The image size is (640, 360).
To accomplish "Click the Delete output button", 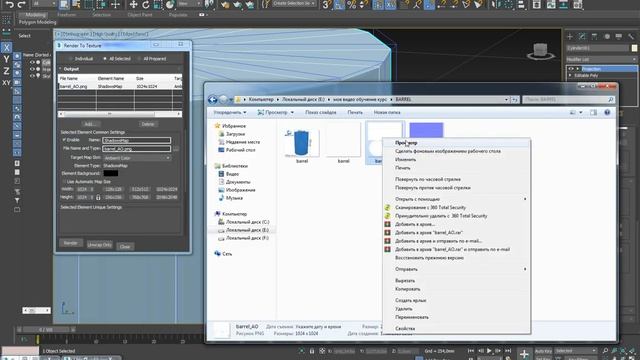I will [148, 124].
